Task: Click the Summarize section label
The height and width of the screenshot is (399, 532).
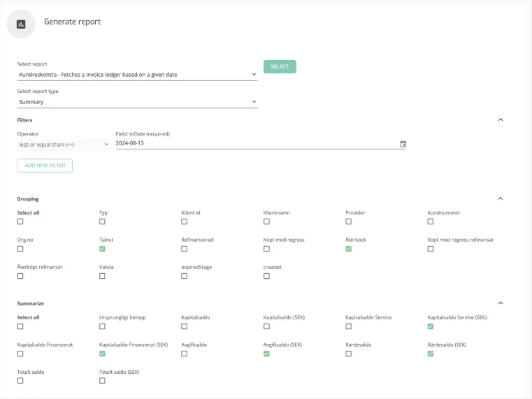Action: [x=31, y=303]
